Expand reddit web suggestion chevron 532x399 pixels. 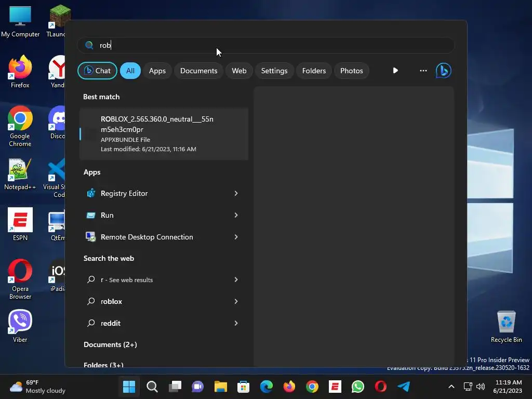click(236, 323)
